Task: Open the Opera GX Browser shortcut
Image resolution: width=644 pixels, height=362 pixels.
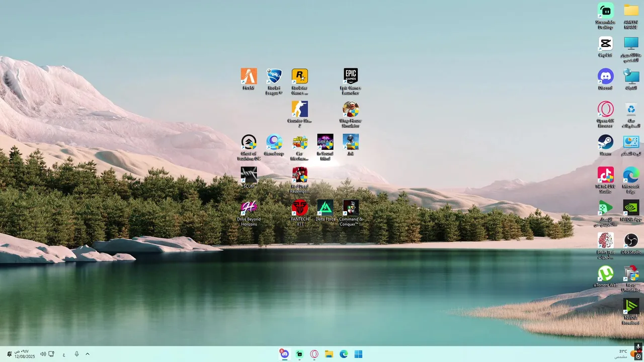Action: pyautogui.click(x=605, y=114)
